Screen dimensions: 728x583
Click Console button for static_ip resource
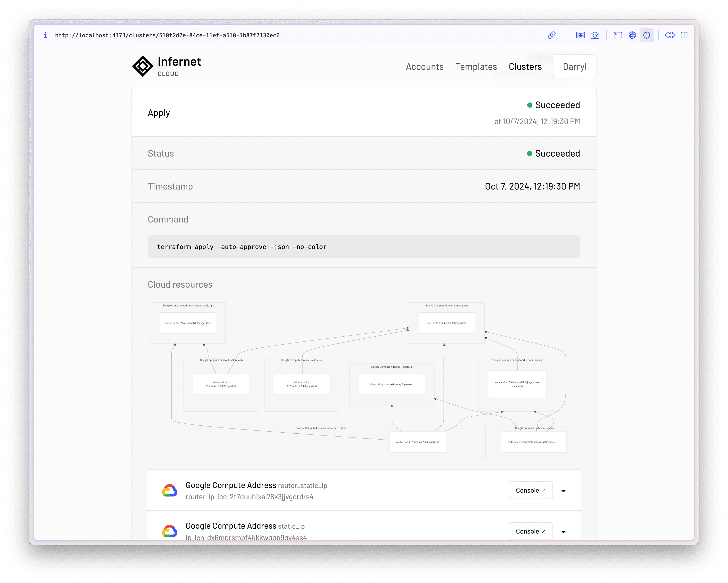[530, 531]
